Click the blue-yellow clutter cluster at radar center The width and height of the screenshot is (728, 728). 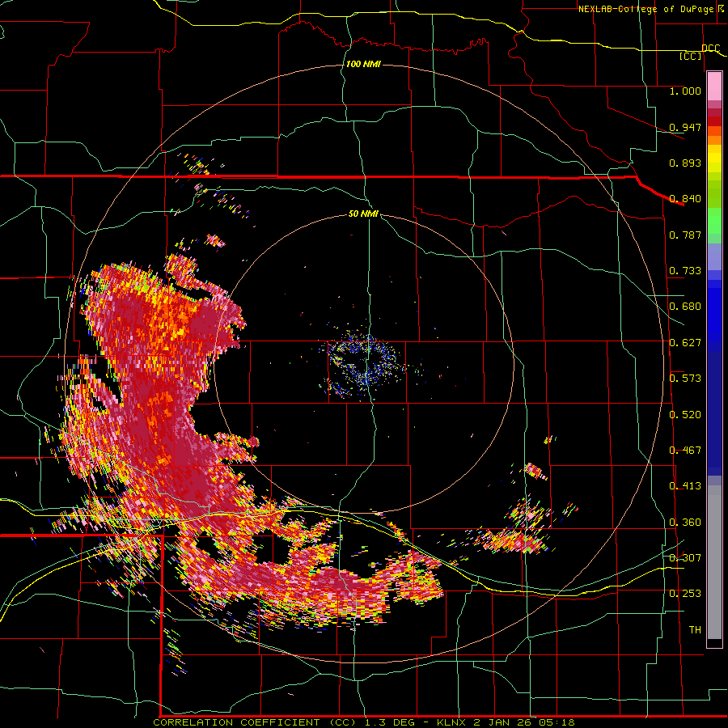(363, 363)
